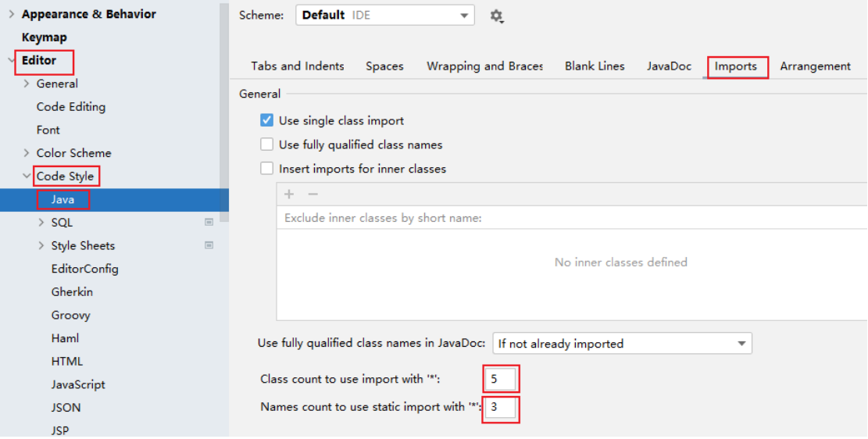This screenshot has width=868, height=439.
Task: Select Haml code style
Action: [66, 338]
